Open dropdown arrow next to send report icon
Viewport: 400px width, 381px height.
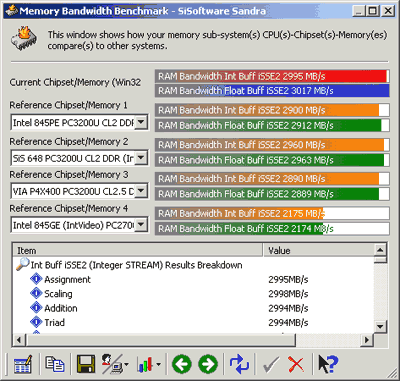(126, 364)
